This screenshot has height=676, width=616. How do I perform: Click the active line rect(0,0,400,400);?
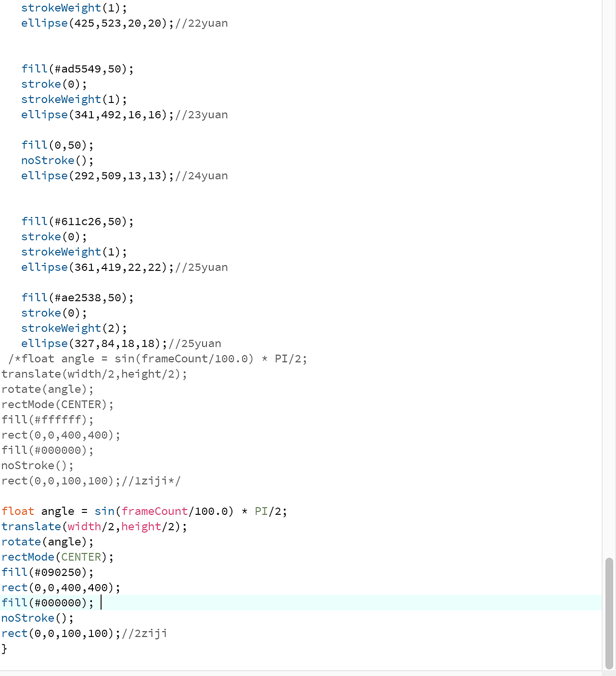[x=61, y=587]
